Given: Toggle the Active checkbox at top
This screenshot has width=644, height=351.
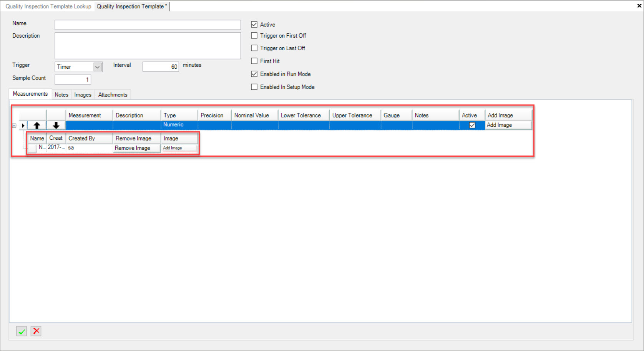Looking at the screenshot, I should tap(254, 25).
